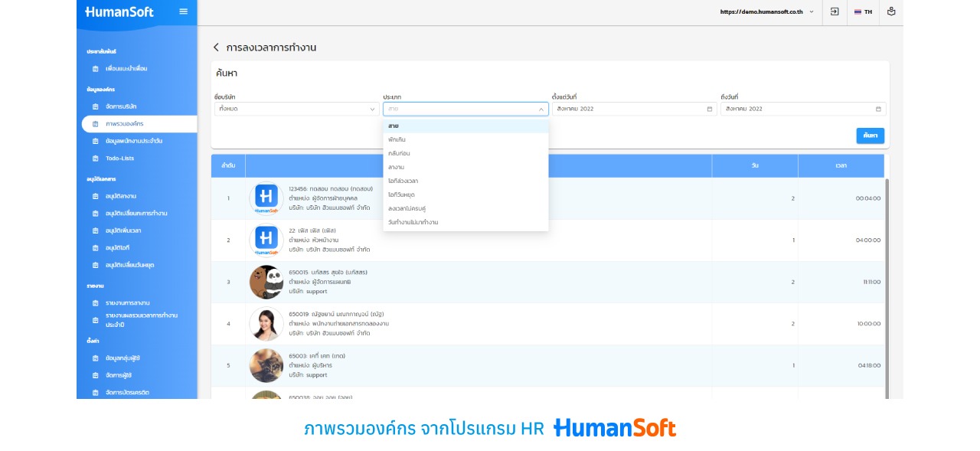
Task: Click the blue ค้นหา search button
Action: tap(870, 136)
